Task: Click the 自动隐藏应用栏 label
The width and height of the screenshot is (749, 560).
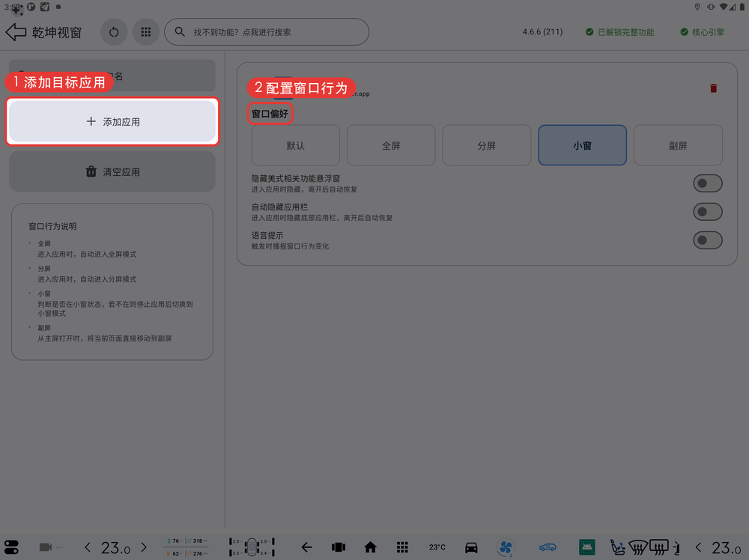Action: pos(279,207)
